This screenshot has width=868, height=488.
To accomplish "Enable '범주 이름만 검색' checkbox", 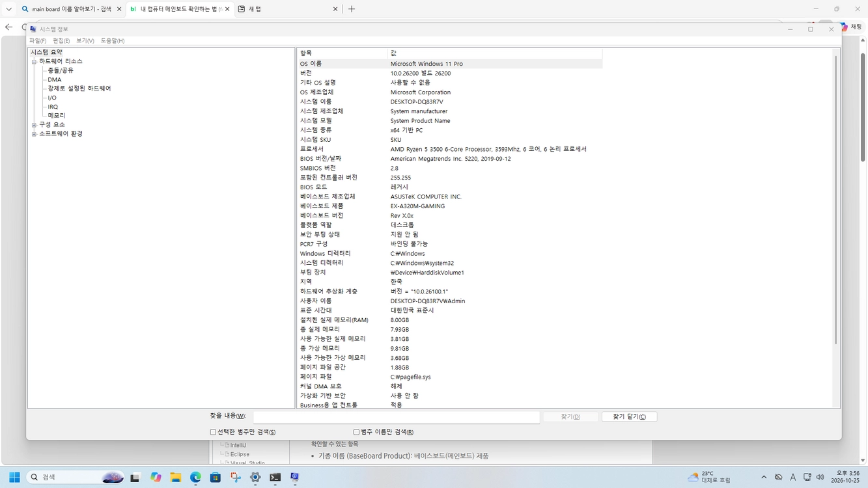I will [x=356, y=432].
